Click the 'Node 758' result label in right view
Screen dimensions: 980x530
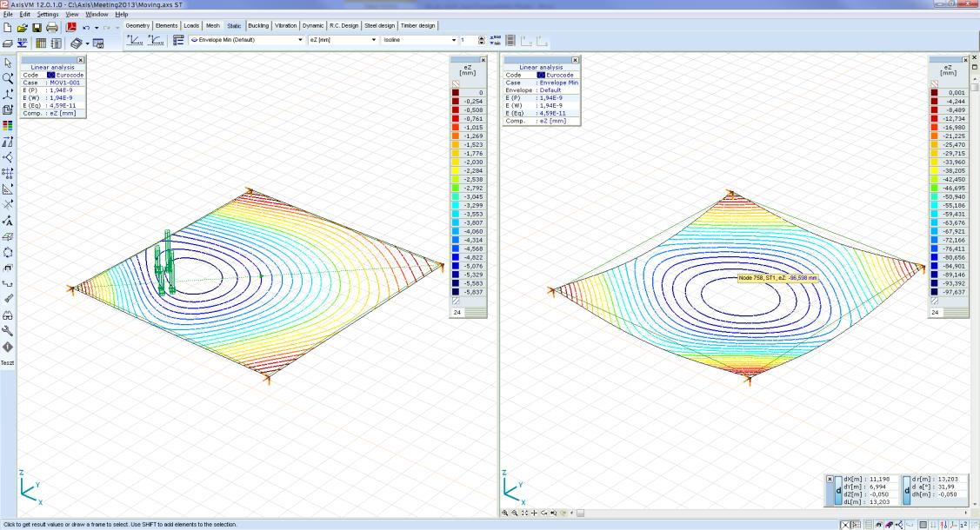tap(777, 278)
